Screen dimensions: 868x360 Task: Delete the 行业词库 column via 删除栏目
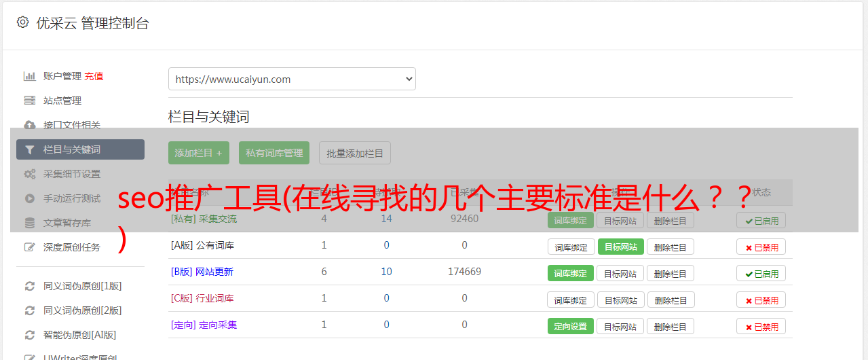(671, 300)
